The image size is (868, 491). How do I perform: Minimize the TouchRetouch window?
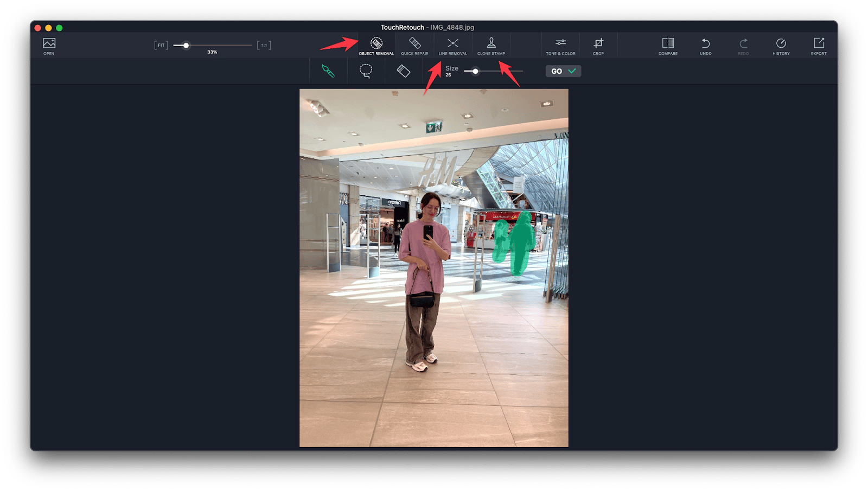pos(49,28)
